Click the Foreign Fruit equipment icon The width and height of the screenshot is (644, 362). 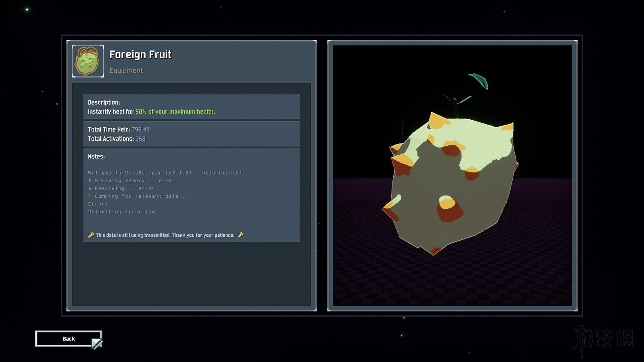coord(88,61)
